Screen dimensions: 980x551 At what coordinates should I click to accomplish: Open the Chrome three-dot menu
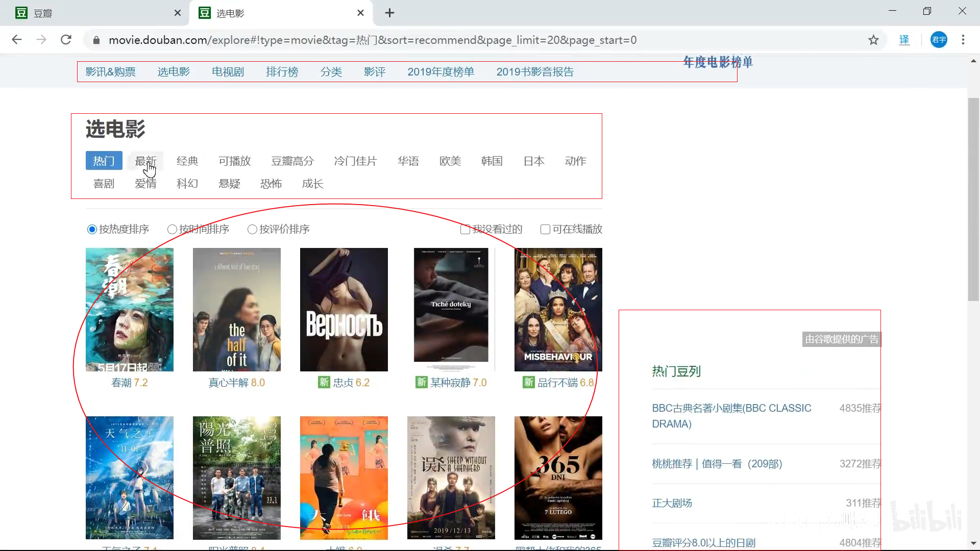[963, 40]
